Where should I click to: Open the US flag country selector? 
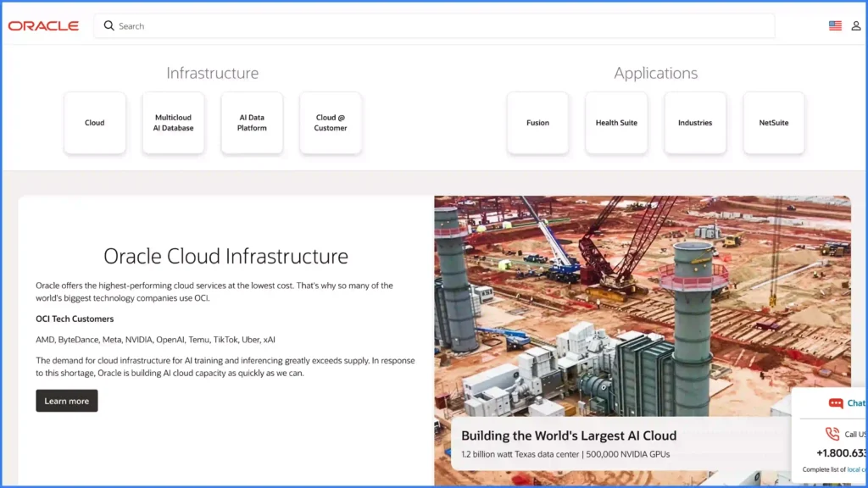(835, 25)
